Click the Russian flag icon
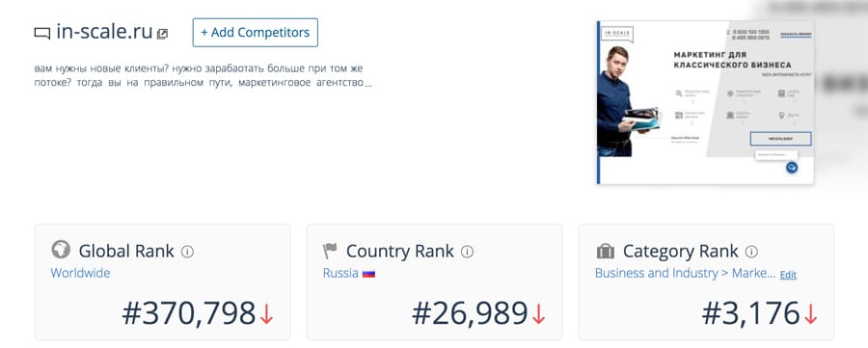 pos(368,274)
